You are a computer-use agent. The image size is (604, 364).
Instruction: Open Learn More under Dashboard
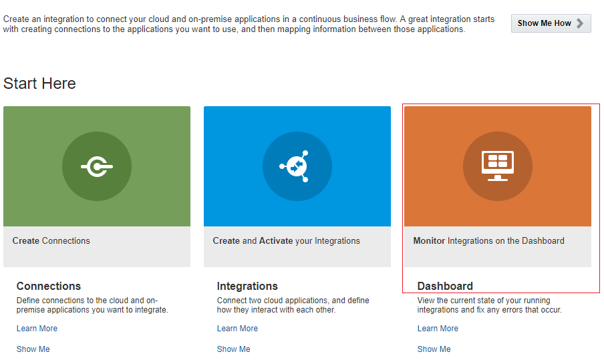pyautogui.click(x=438, y=329)
